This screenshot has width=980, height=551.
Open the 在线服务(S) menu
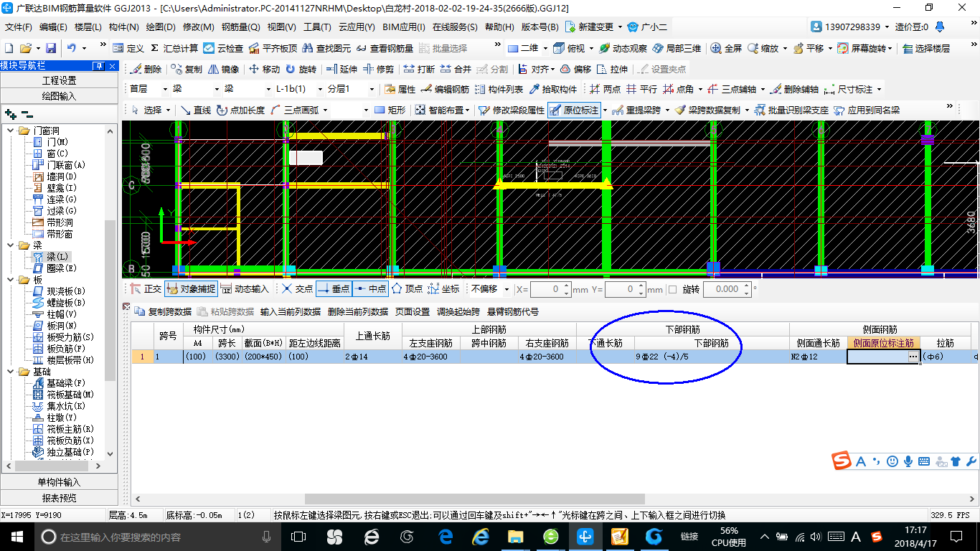pyautogui.click(x=455, y=27)
